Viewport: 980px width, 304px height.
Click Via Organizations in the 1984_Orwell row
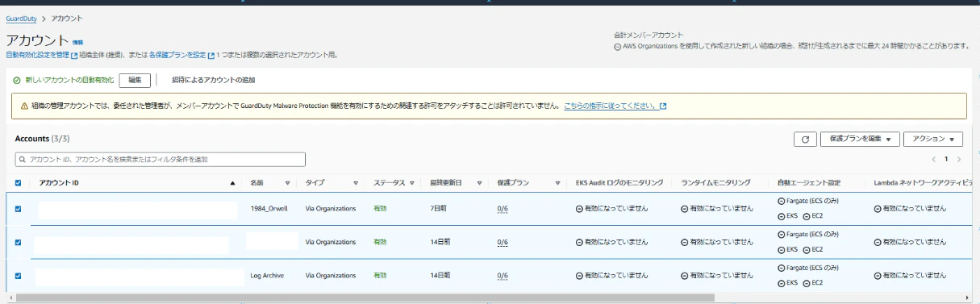coord(331,208)
